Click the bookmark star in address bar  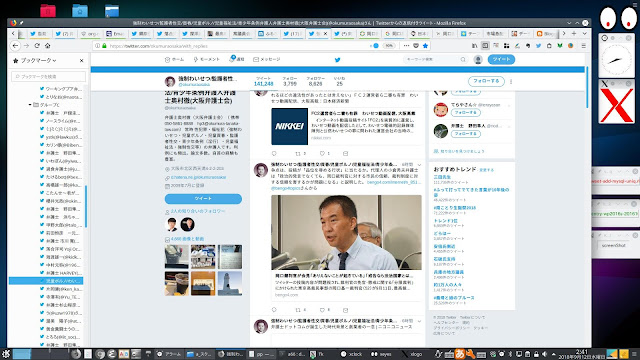tap(425, 46)
